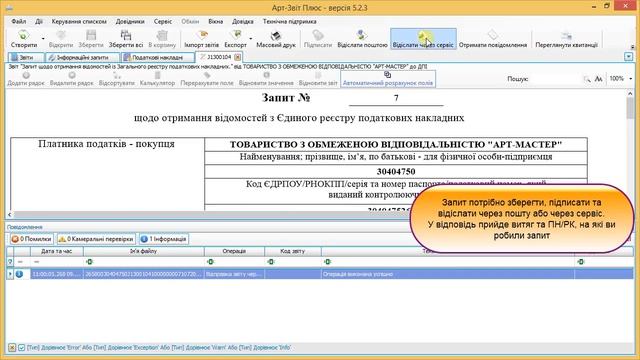Screen dimensions: 640x360
Task: Click the company name АРТ-МАСТЕР cell
Action: (x=396, y=144)
